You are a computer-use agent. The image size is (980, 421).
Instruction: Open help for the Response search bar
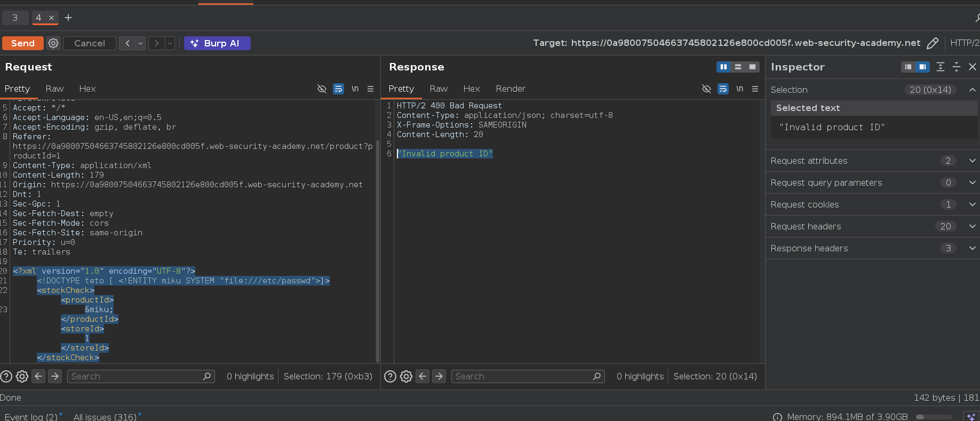(x=391, y=376)
